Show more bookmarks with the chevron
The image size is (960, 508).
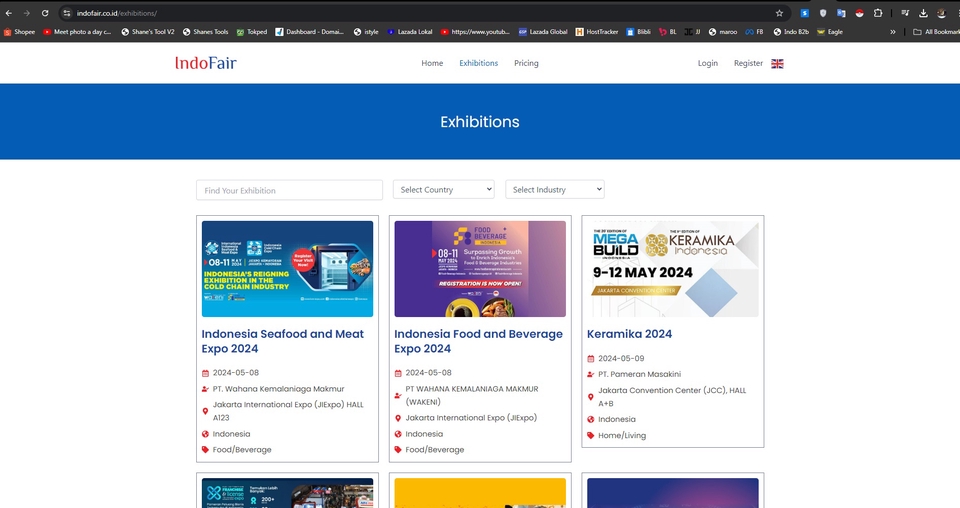pos(893,32)
